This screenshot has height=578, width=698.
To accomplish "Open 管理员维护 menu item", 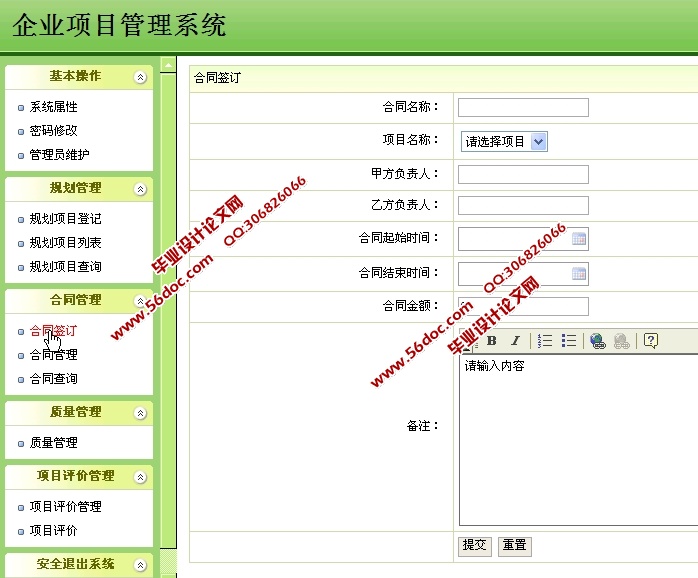I will coord(59,155).
